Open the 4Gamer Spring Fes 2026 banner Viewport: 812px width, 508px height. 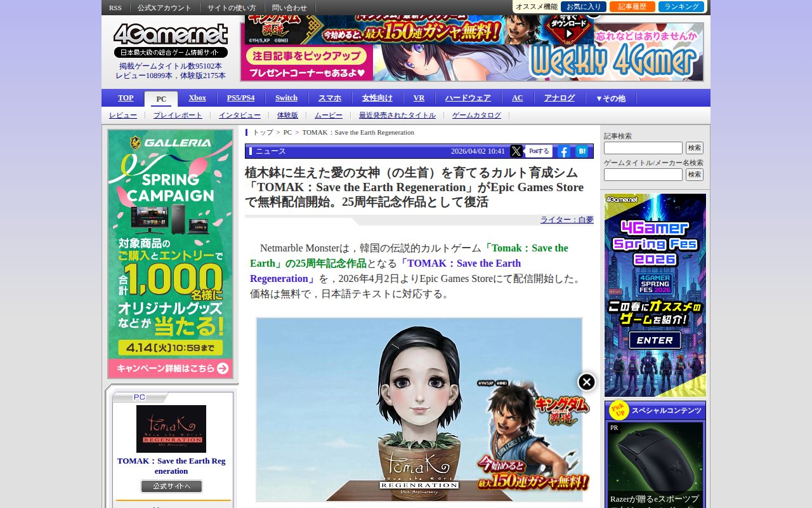[x=655, y=295]
